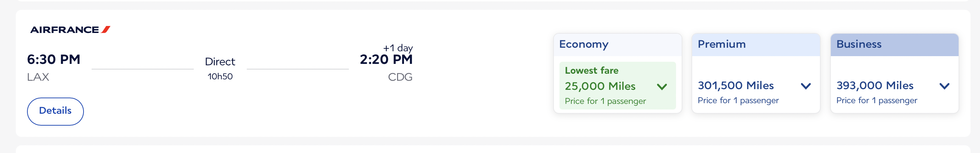Click the Direct flight label

(220, 62)
